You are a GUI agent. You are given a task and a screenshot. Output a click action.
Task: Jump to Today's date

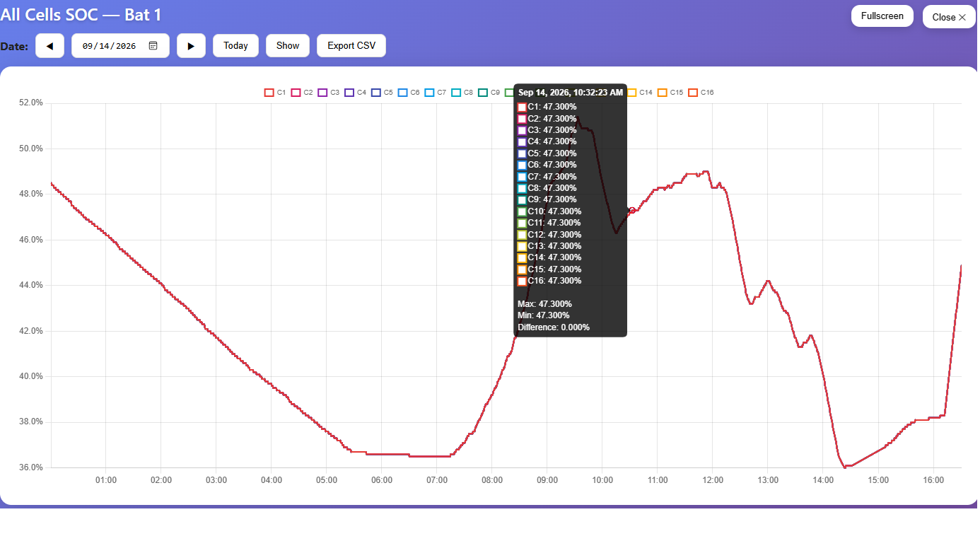click(x=235, y=45)
